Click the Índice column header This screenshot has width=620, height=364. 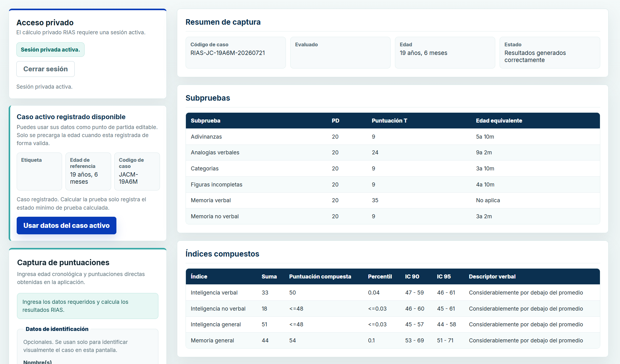pos(199,277)
